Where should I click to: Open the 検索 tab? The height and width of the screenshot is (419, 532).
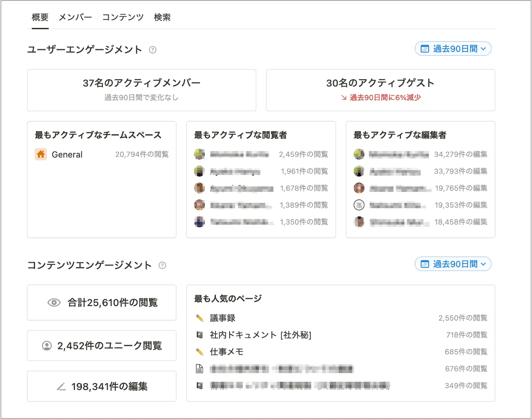(x=162, y=18)
